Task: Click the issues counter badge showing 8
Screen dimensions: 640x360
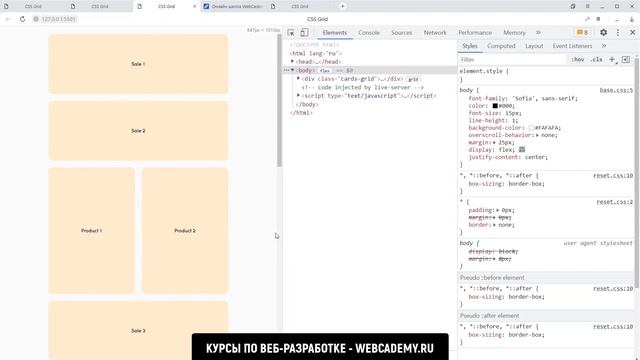Action: [582, 33]
